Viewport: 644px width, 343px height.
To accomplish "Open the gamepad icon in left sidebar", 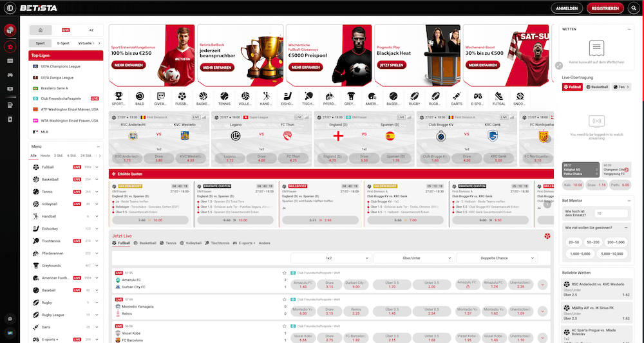I will coord(10,75).
